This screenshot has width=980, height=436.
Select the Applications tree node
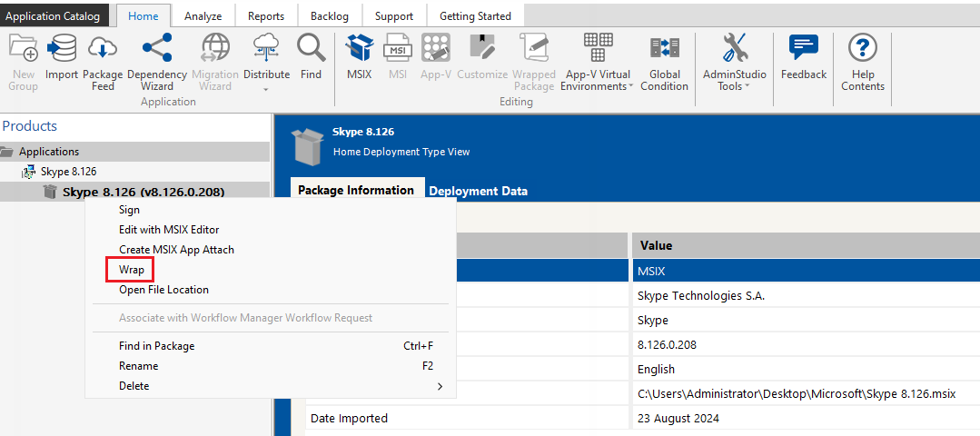click(x=49, y=152)
